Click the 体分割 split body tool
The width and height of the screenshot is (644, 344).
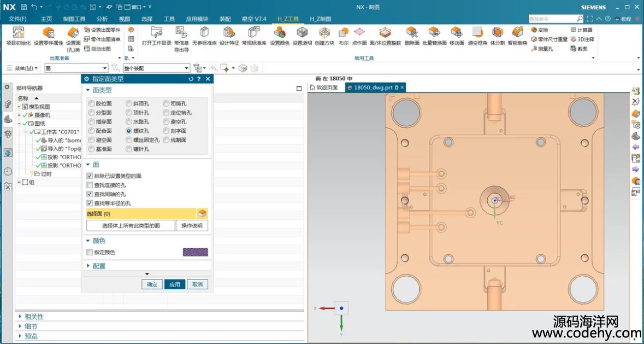click(x=498, y=36)
